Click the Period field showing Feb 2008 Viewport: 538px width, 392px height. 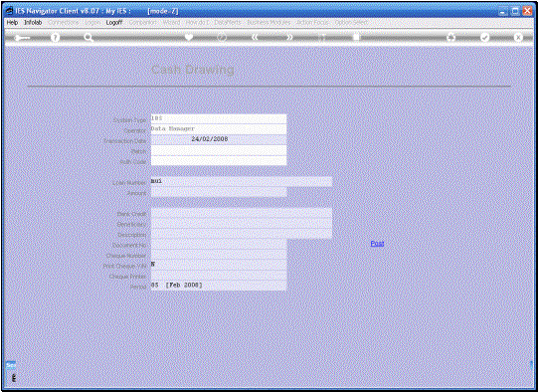tap(219, 286)
